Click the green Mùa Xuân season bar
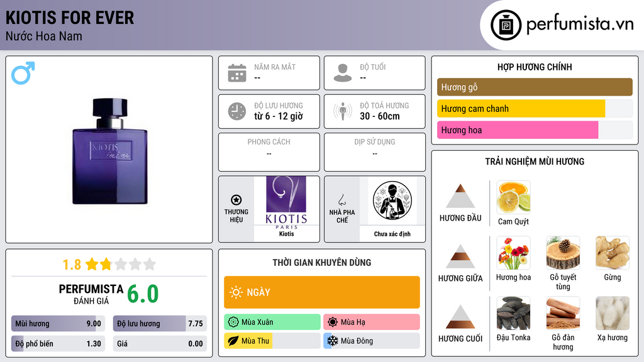 point(272,322)
